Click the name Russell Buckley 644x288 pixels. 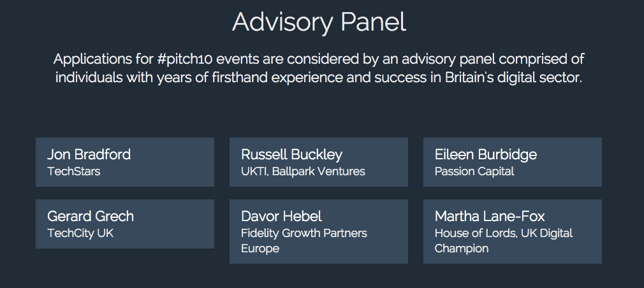(291, 155)
